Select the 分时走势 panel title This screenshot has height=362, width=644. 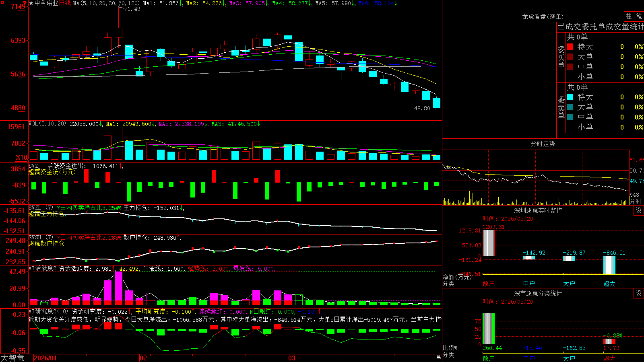pos(543,144)
